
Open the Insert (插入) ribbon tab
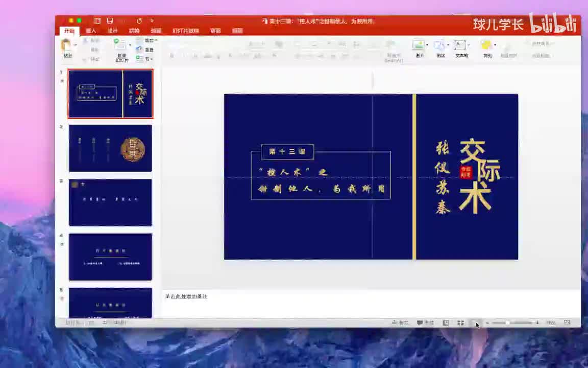click(x=91, y=31)
